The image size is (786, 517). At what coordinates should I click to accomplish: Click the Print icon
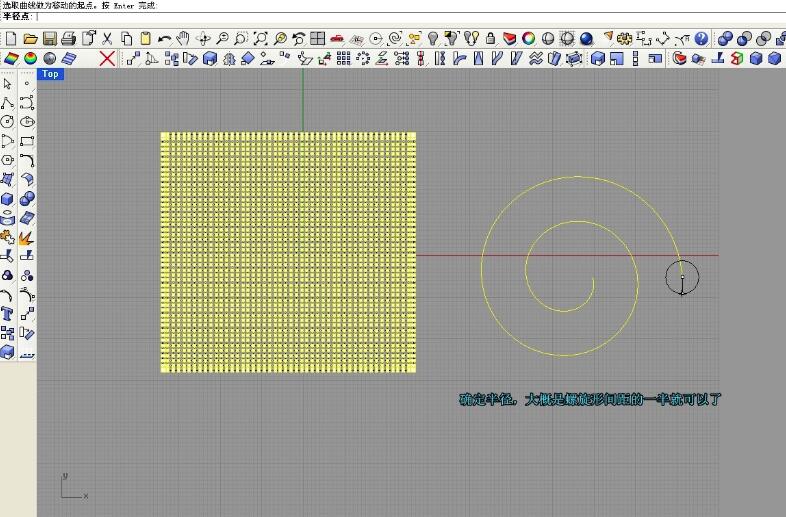coord(68,39)
